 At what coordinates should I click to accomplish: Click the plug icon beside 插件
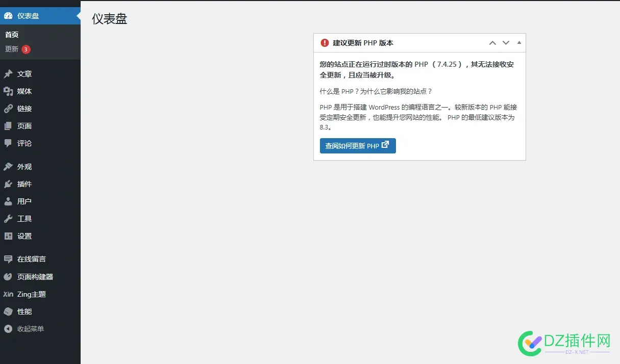point(8,184)
